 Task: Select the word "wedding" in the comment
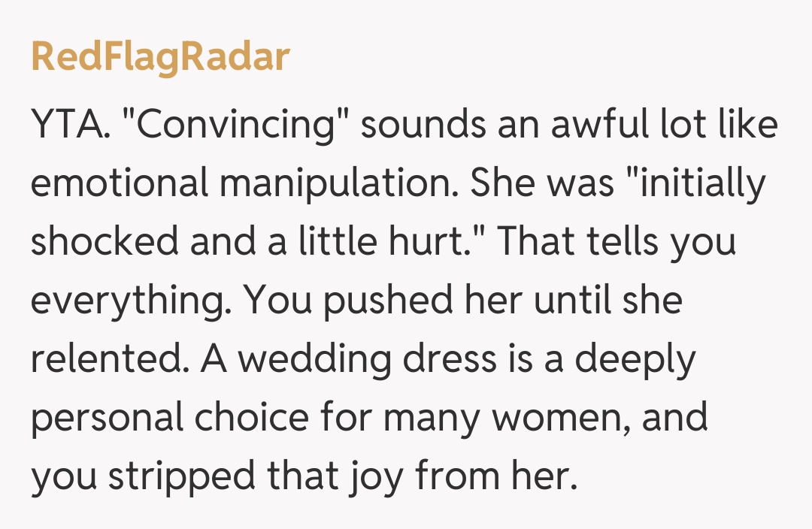point(314,359)
